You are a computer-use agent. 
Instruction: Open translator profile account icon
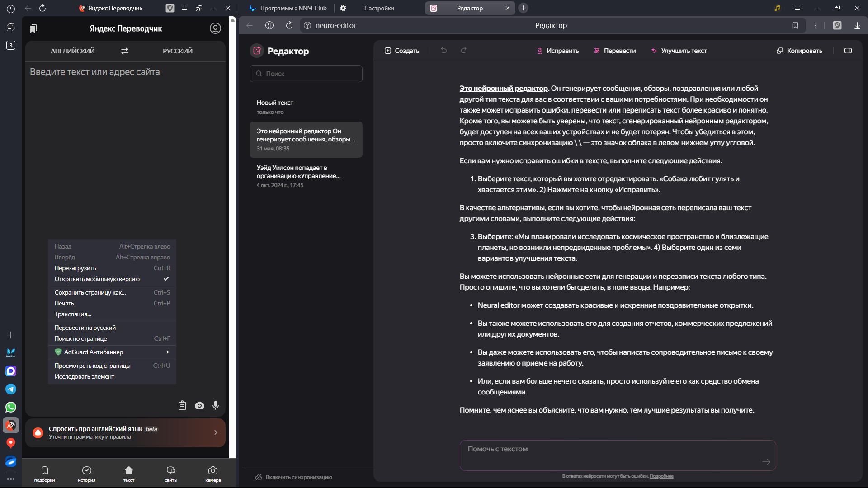[215, 28]
